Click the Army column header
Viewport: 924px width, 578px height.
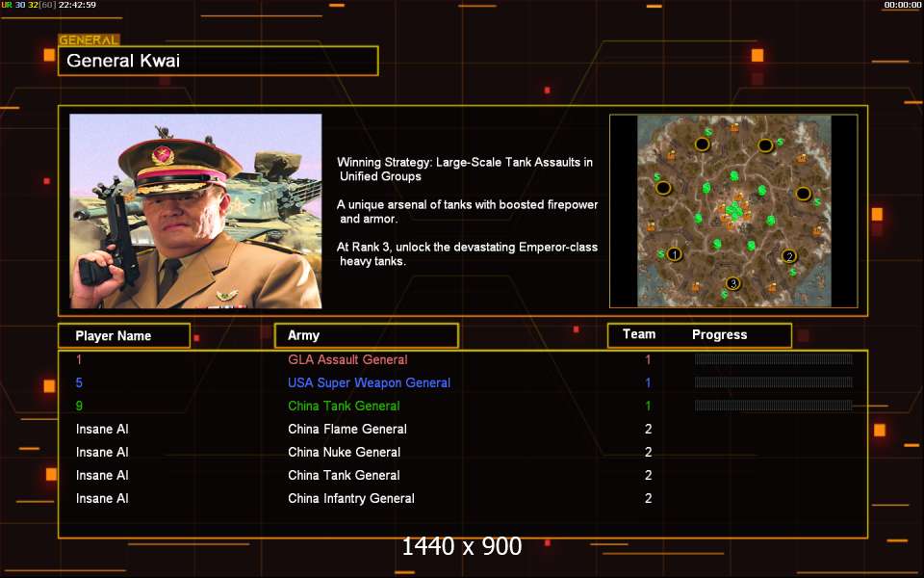pyautogui.click(x=366, y=335)
